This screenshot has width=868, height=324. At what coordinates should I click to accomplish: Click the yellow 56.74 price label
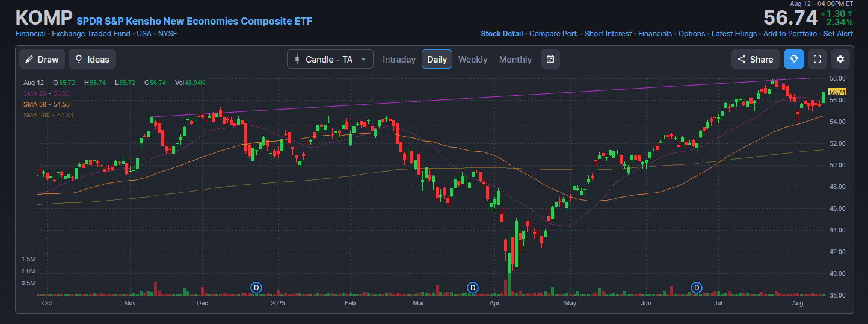tap(837, 92)
